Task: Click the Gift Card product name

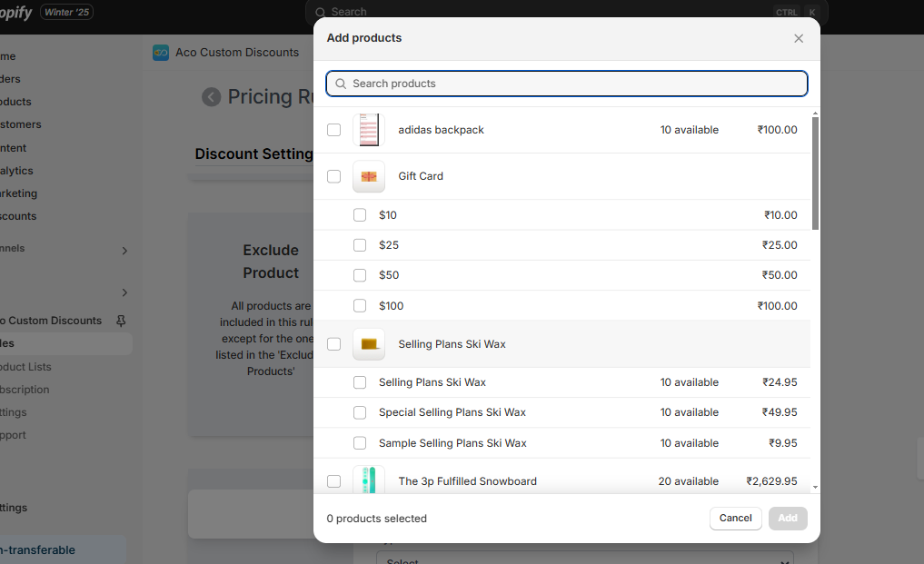Action: point(421,176)
